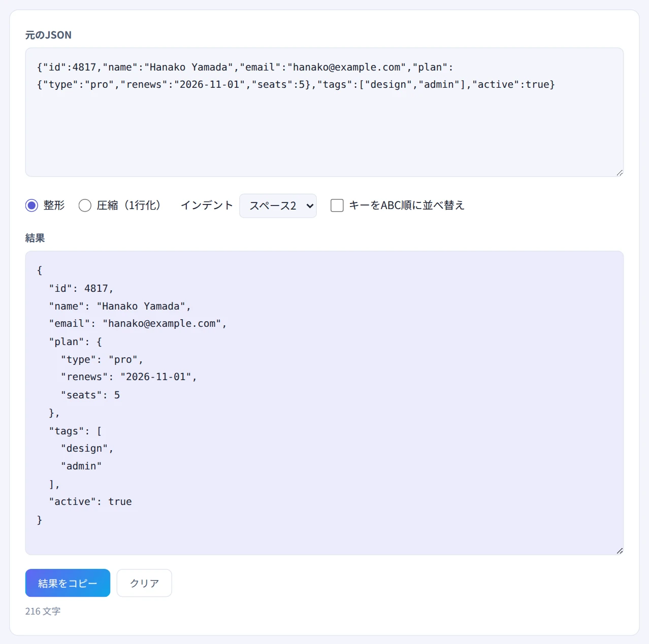The height and width of the screenshot is (644, 649).
Task: Select the 整形 radio button
Action: [x=31, y=206]
